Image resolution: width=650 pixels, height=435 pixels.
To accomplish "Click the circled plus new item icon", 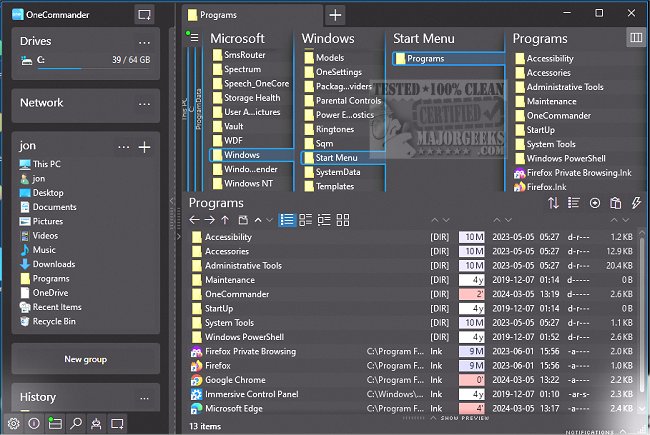I will [x=595, y=203].
